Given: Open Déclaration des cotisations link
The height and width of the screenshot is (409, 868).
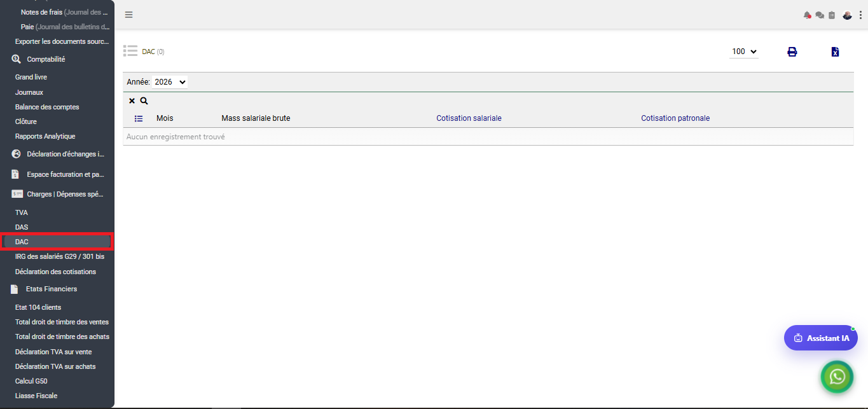Looking at the screenshot, I should pos(55,272).
